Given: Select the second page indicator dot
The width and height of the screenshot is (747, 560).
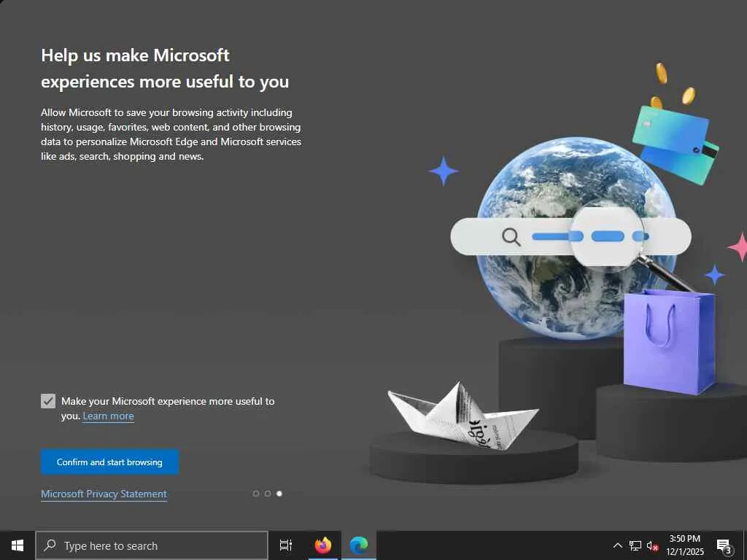Looking at the screenshot, I should click(268, 494).
